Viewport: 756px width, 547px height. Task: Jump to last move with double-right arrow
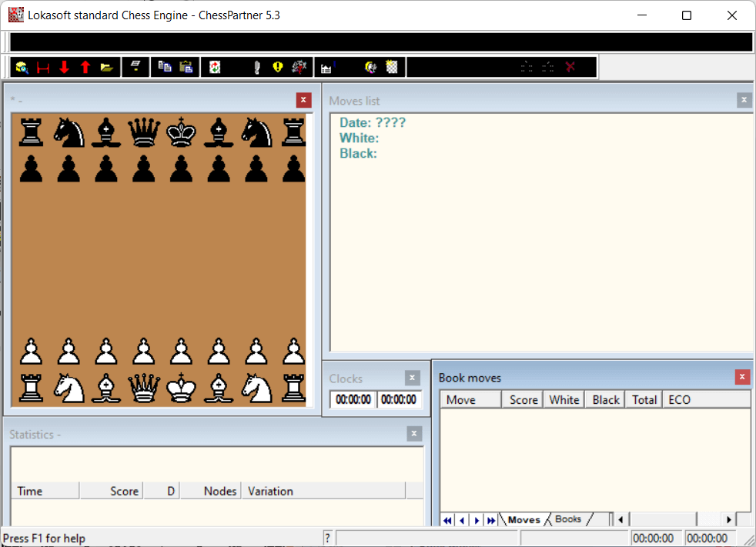(491, 520)
